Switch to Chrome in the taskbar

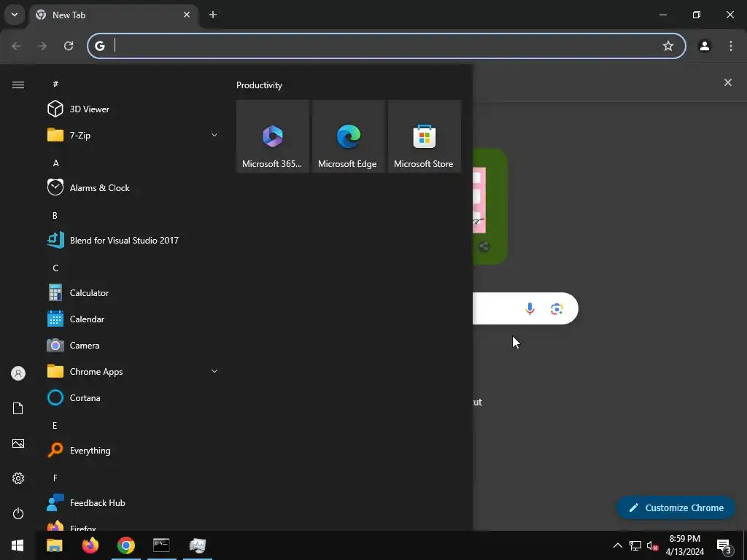coord(125,545)
